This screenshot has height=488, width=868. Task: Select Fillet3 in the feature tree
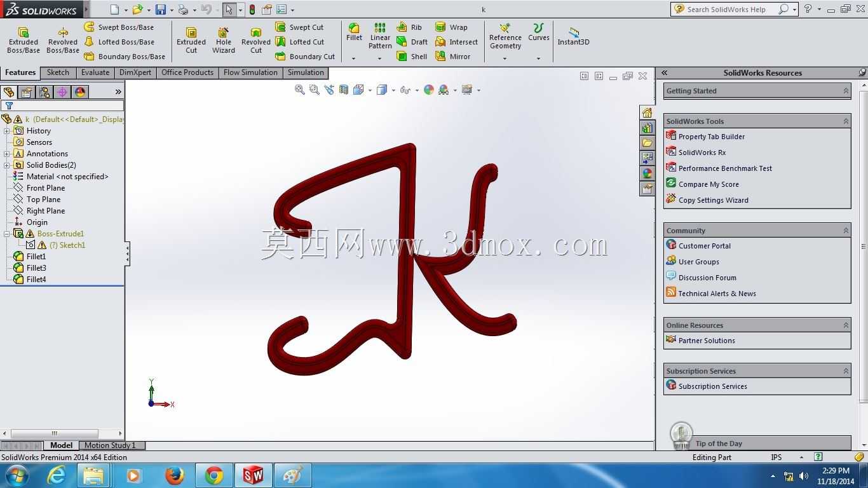point(30,268)
